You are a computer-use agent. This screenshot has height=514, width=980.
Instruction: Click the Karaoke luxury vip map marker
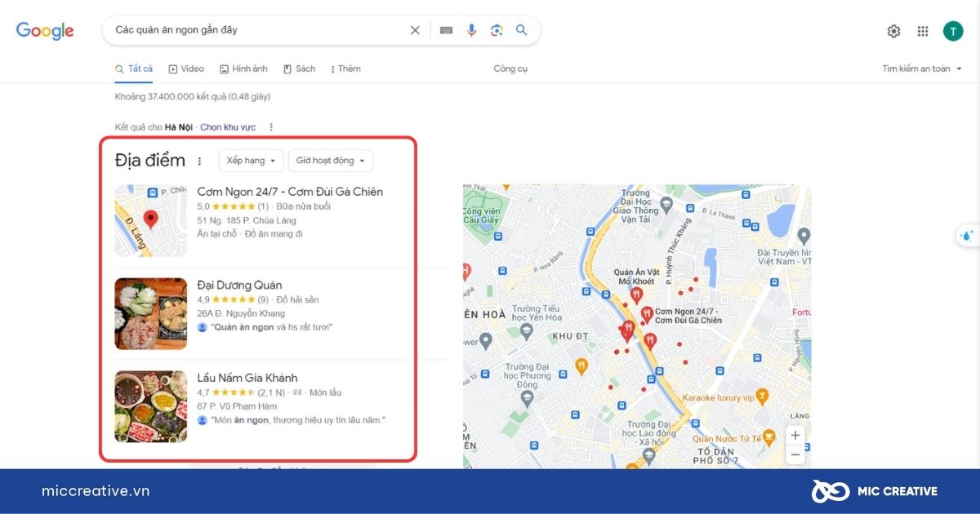(763, 396)
